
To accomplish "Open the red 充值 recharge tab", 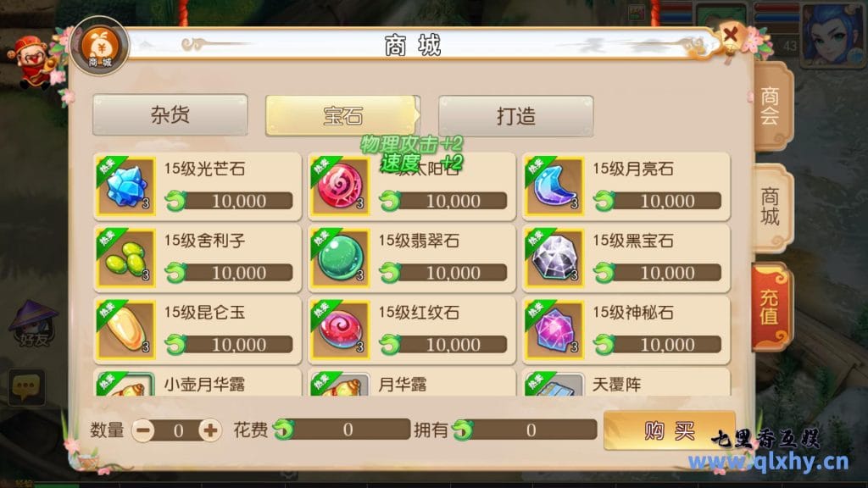I will 770,307.
